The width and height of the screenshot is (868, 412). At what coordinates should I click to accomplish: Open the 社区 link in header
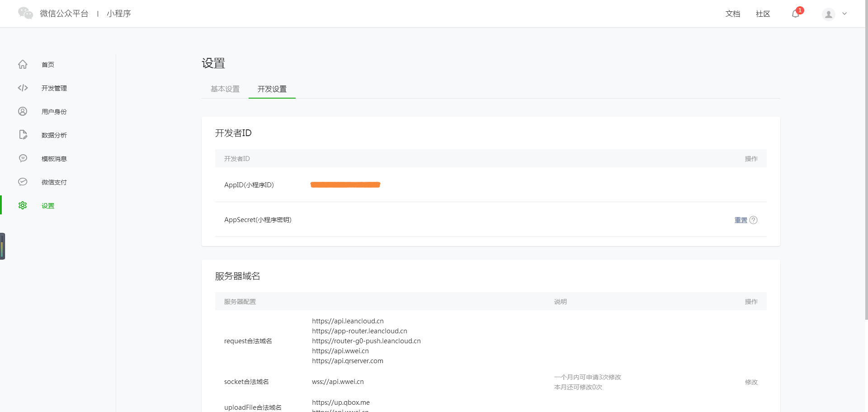(763, 14)
